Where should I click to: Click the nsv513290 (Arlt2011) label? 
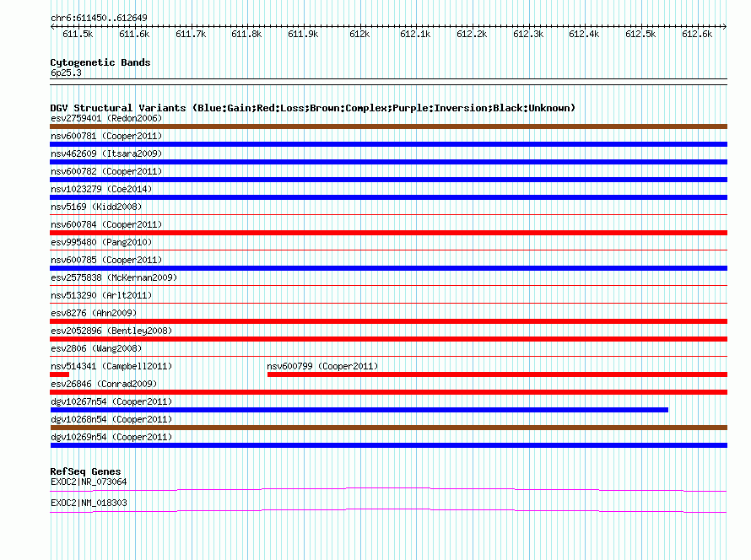(x=101, y=295)
